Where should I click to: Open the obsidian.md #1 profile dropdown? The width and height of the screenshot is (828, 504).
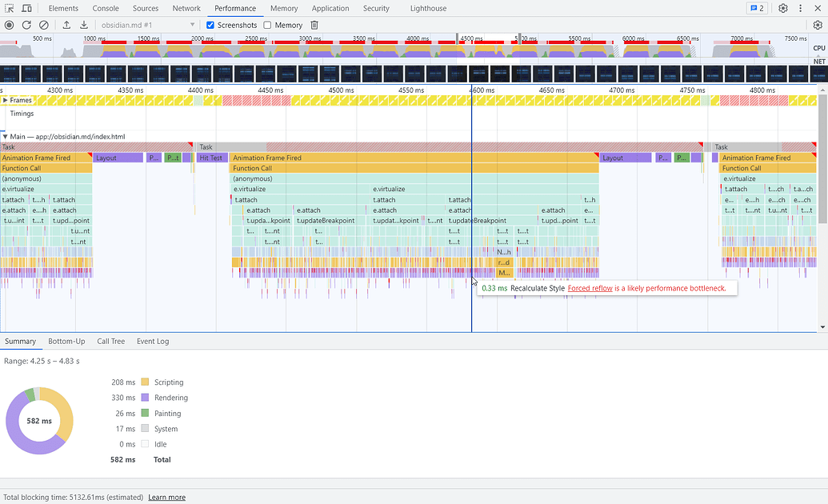pos(148,25)
